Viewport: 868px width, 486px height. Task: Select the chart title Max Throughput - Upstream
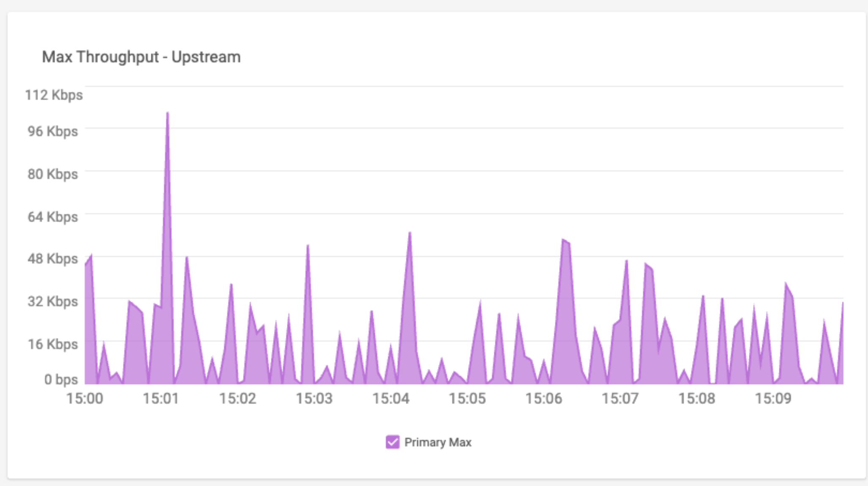141,56
